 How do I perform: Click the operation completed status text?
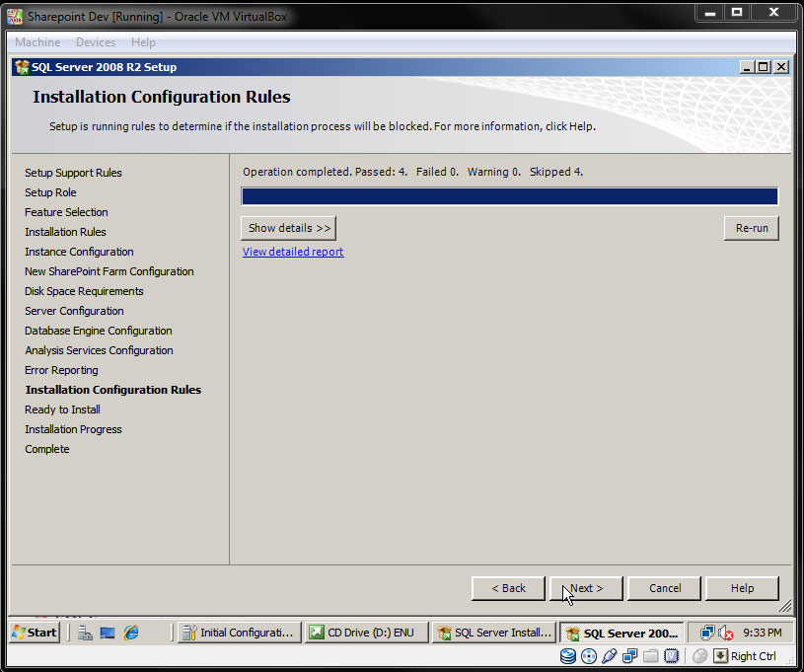point(412,172)
